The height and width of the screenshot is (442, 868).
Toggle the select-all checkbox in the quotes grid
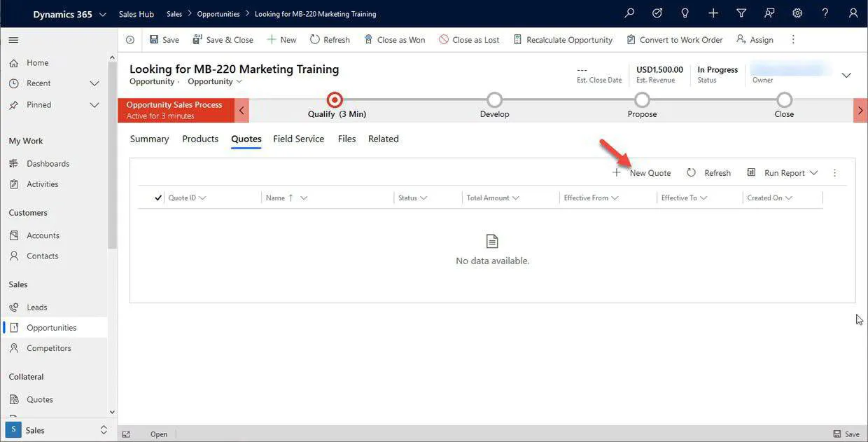(157, 197)
